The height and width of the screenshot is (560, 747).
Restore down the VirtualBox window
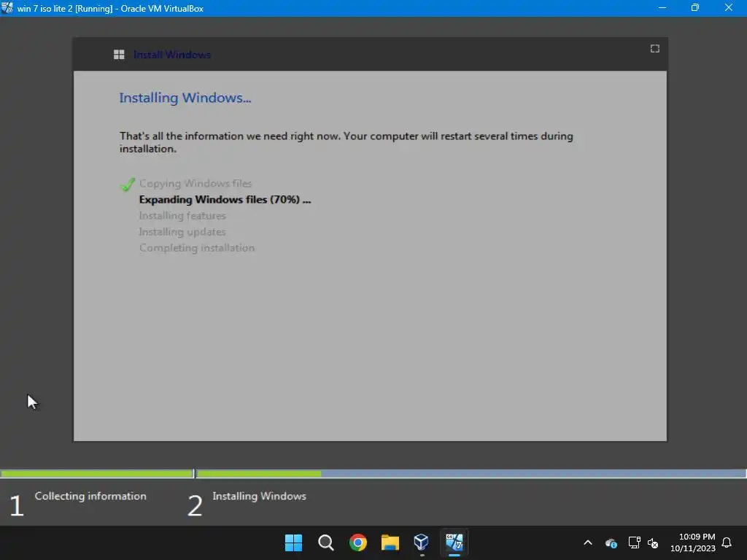coord(695,7)
